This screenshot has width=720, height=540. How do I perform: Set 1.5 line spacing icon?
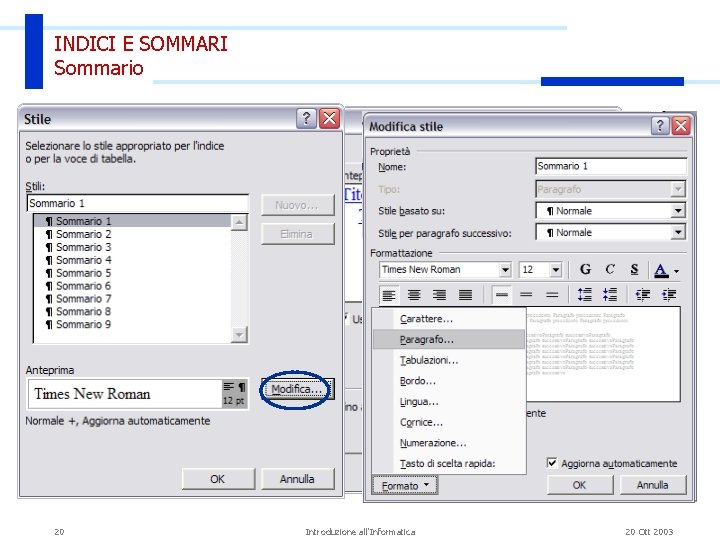[526, 295]
